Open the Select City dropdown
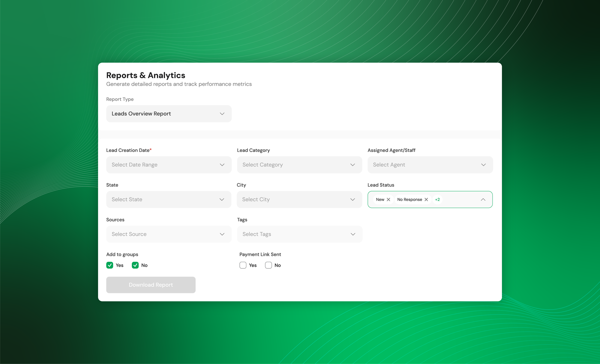This screenshot has height=364, width=600. tap(299, 199)
